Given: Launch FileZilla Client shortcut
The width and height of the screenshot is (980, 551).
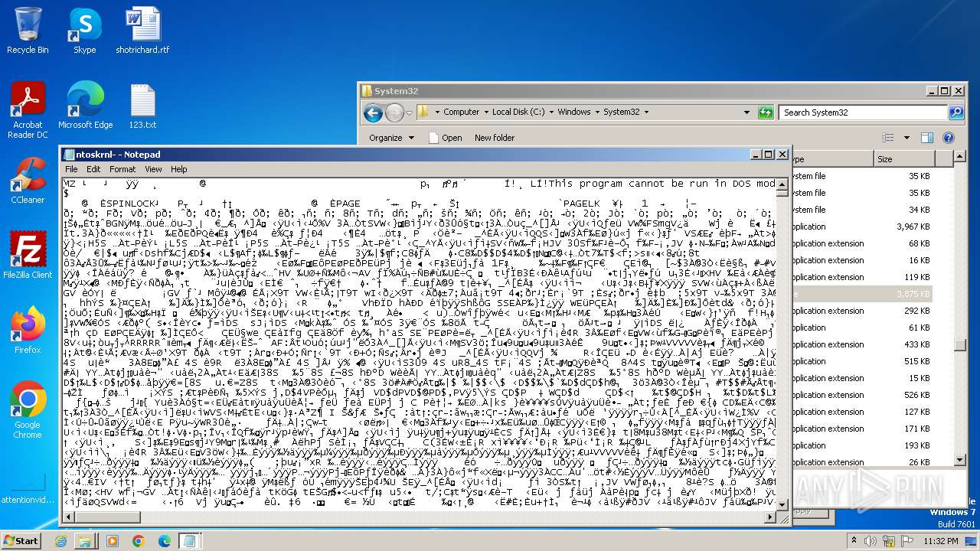Looking at the screenshot, I should [x=28, y=255].
